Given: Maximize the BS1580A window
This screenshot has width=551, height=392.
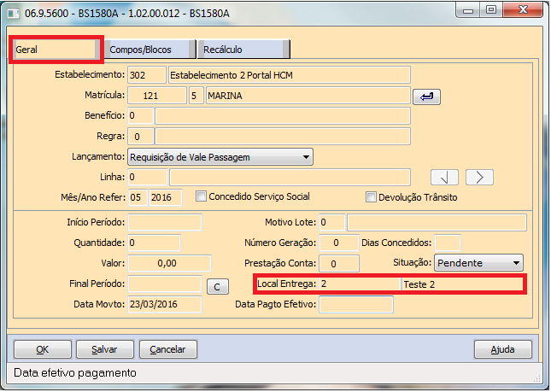Looking at the screenshot, I should coord(491,10).
